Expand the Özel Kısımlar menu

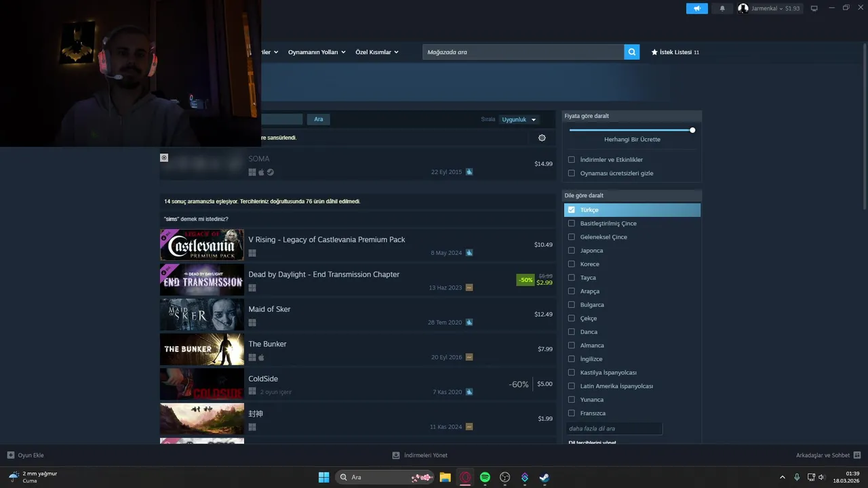[x=377, y=52]
